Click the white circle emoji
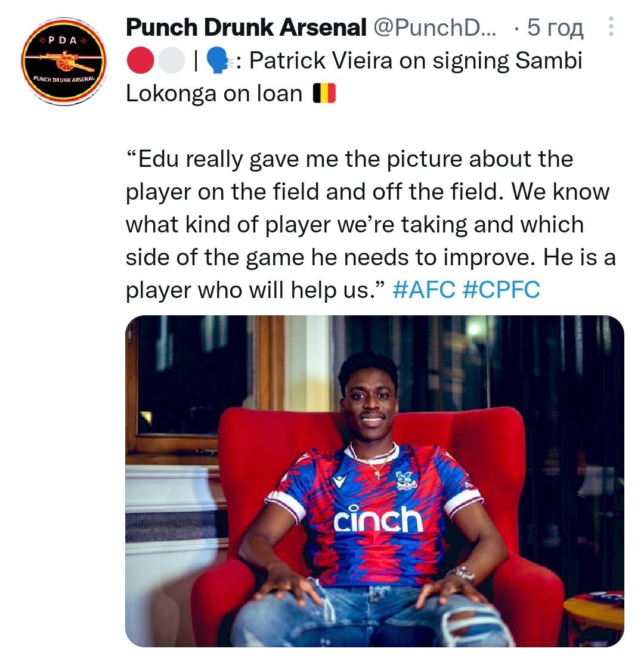 pos(171,61)
